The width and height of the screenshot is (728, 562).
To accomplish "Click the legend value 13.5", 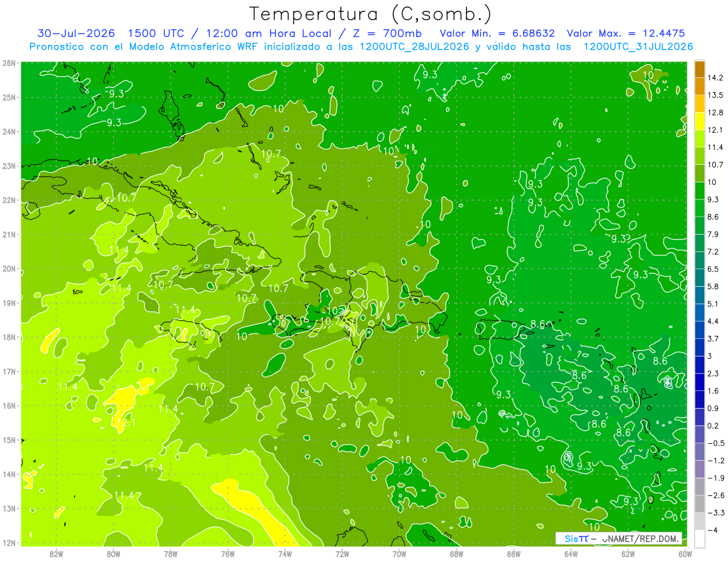I will pos(715,95).
